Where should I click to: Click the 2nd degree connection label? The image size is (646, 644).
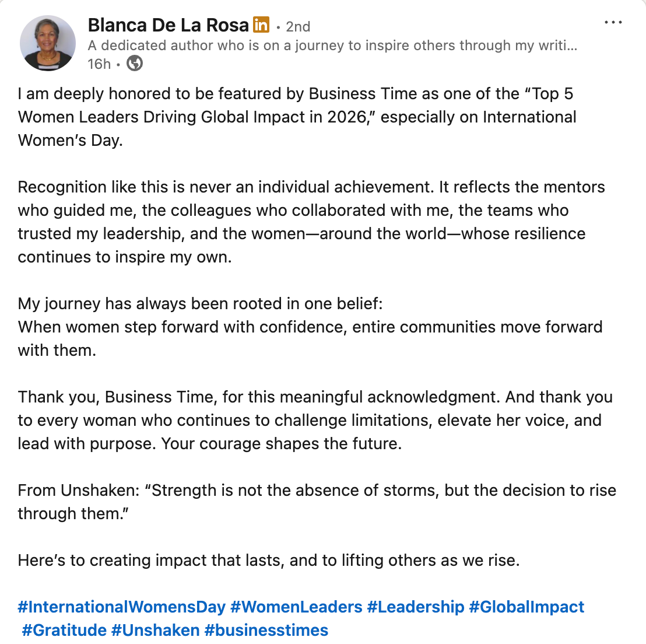pos(298,27)
